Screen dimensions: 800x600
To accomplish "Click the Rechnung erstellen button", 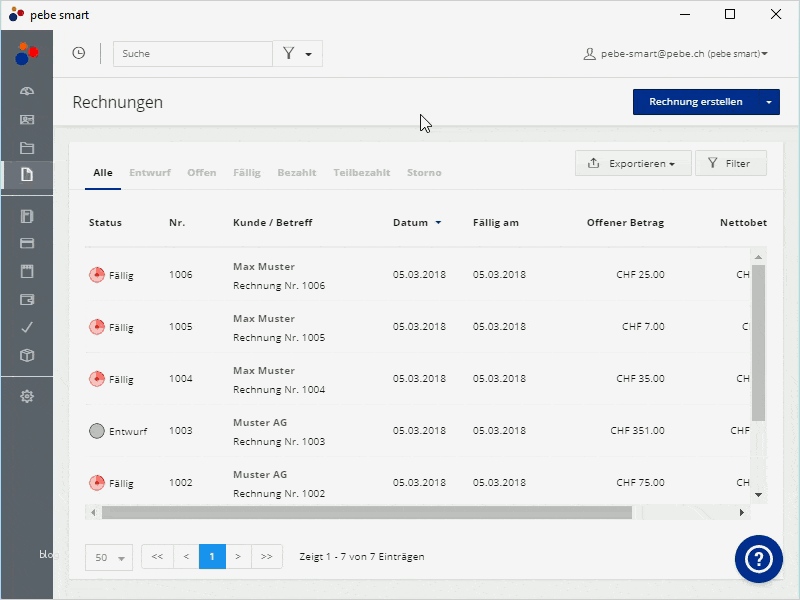I will pos(695,102).
